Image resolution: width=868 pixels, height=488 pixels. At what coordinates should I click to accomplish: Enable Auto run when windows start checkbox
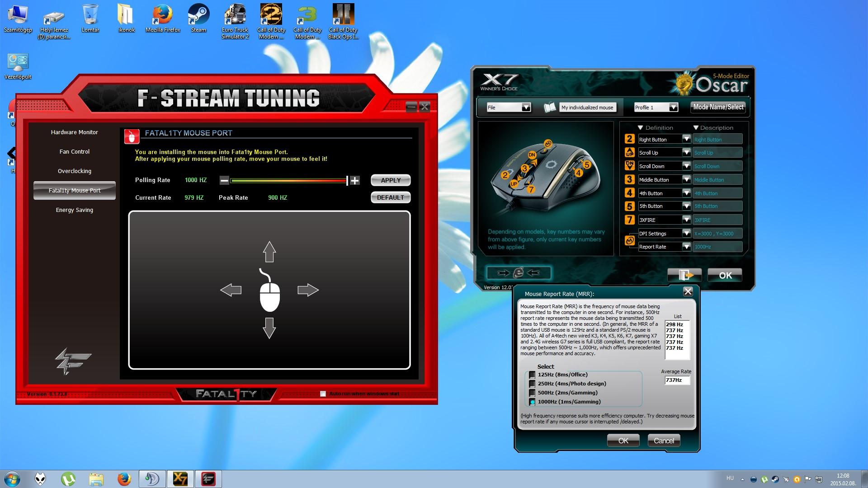(323, 394)
